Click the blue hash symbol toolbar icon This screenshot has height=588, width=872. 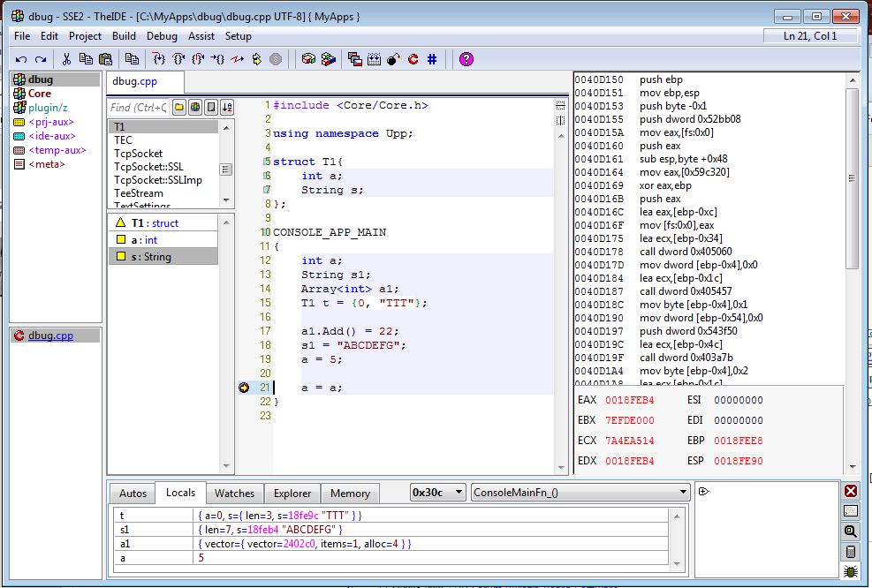point(432,59)
